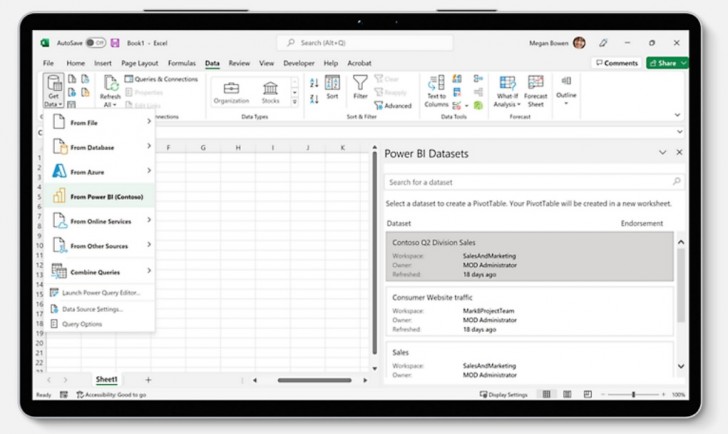Open the Outline group
The image size is (728, 434).
[566, 90]
